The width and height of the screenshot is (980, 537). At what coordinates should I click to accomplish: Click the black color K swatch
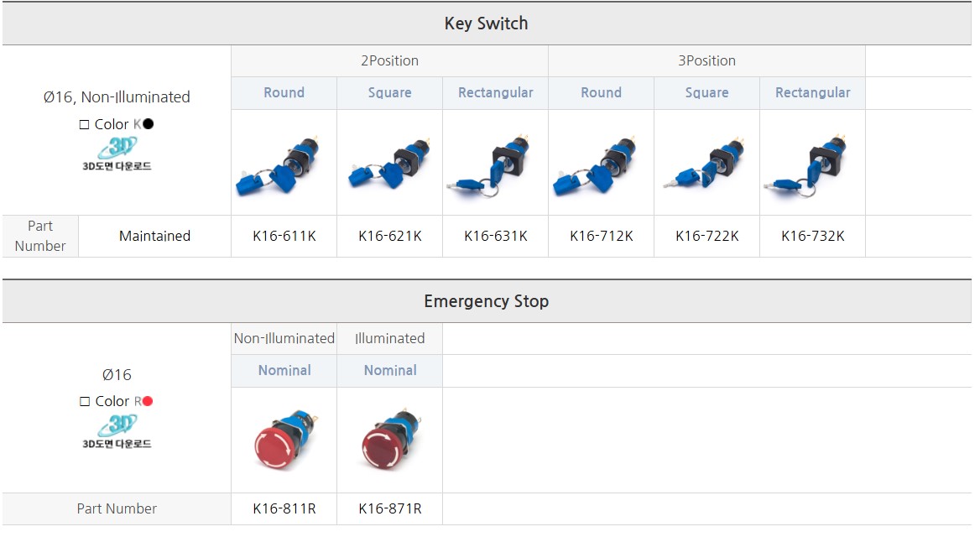149,124
